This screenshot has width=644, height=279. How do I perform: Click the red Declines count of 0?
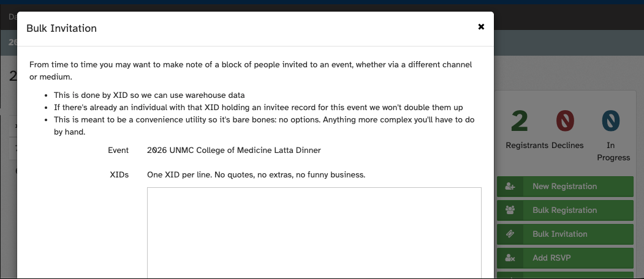pos(565,121)
